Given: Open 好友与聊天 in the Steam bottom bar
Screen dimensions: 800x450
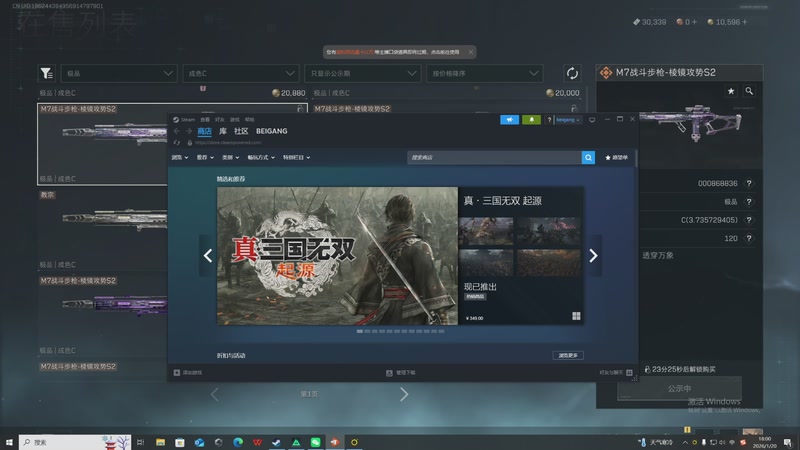Looking at the screenshot, I should (x=616, y=373).
